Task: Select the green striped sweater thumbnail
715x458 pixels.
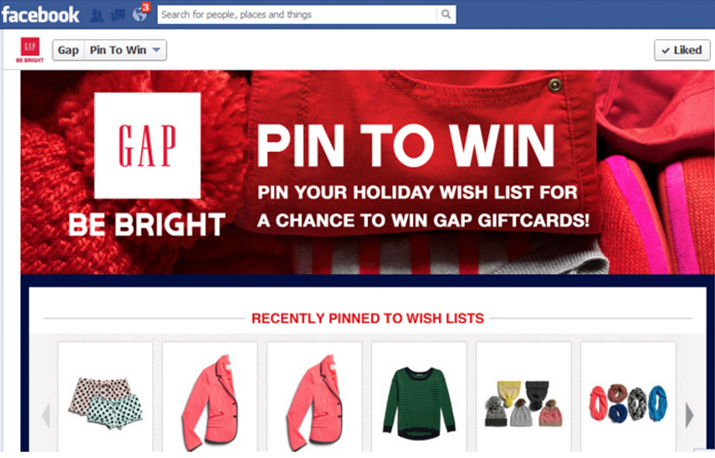Action: 419,397
